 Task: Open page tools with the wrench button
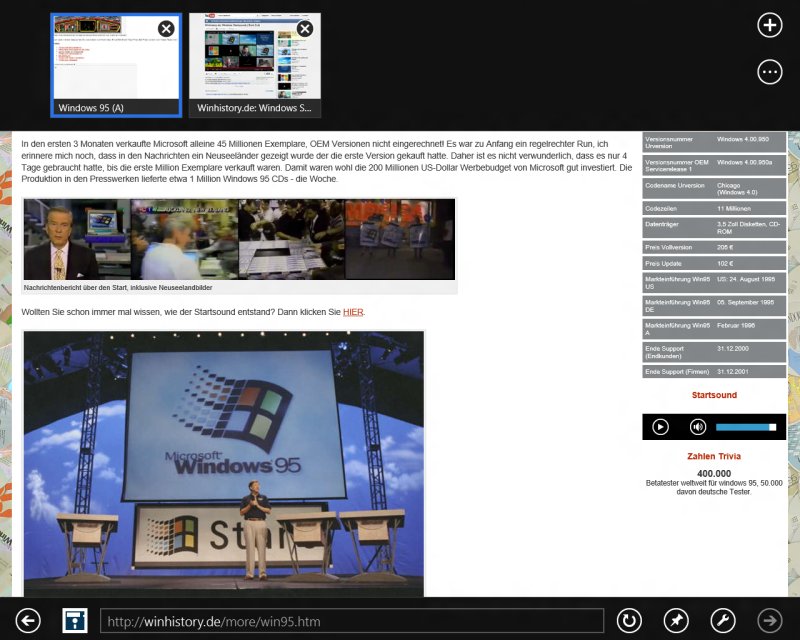point(723,621)
